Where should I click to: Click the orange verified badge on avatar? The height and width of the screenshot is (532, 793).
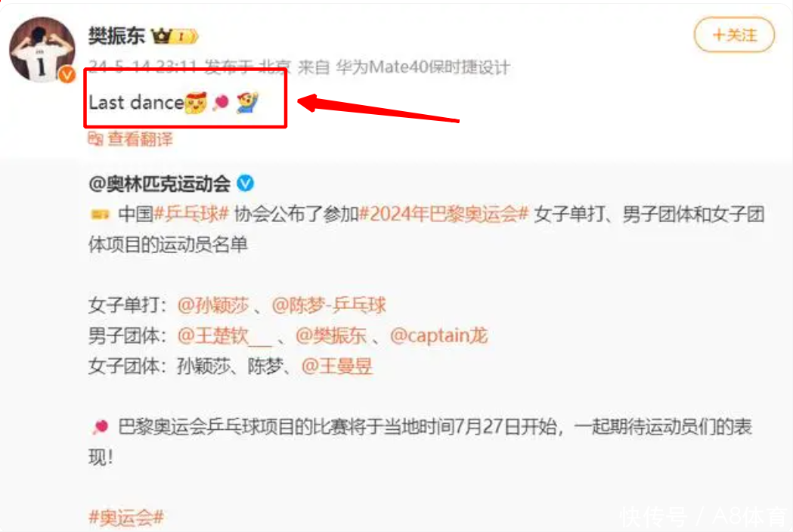[67, 75]
